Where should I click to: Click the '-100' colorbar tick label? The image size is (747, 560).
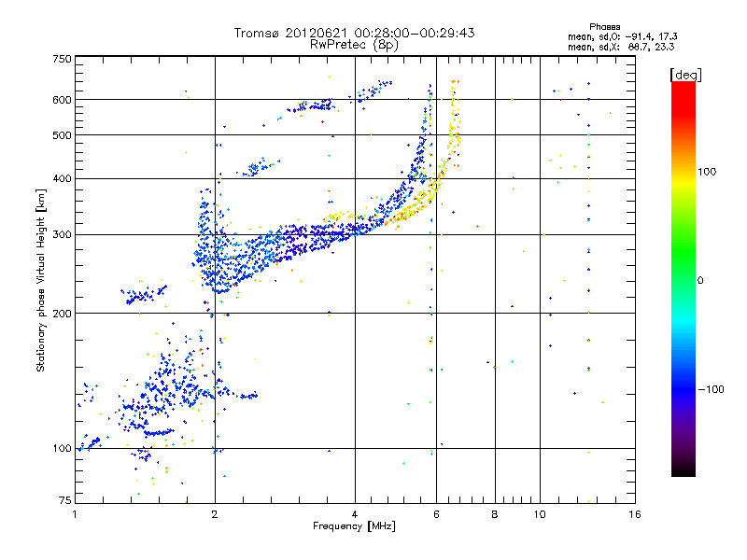711,389
